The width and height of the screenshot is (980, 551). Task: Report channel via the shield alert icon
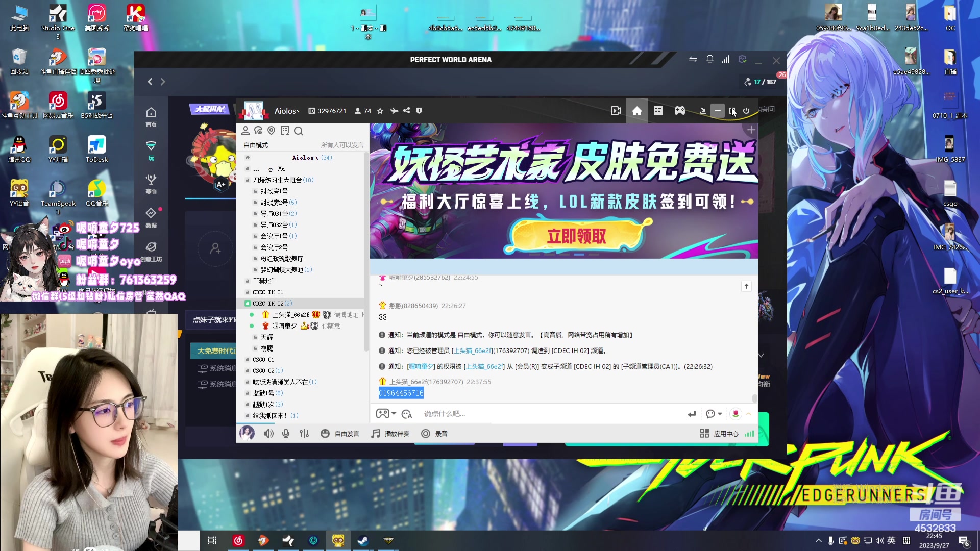click(x=419, y=110)
